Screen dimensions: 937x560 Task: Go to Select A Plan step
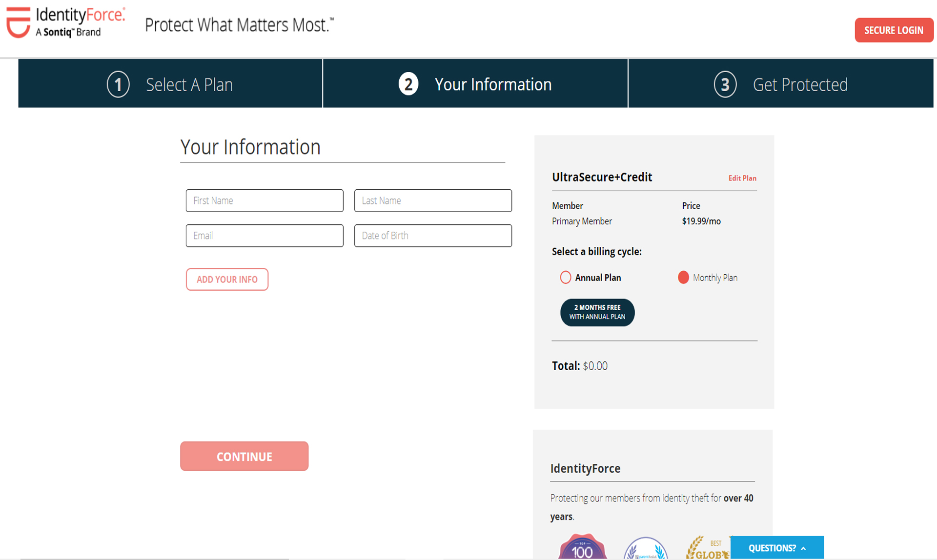170,83
